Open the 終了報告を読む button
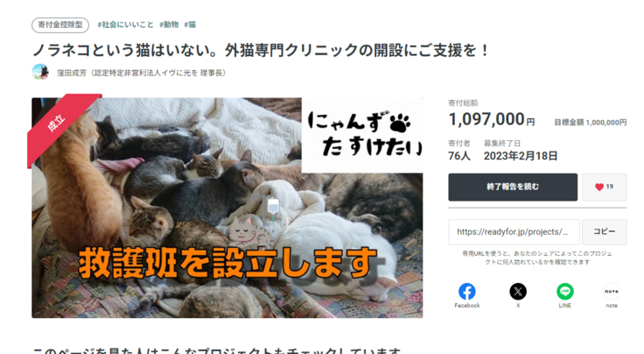This screenshot has height=354, width=644. 513,187
